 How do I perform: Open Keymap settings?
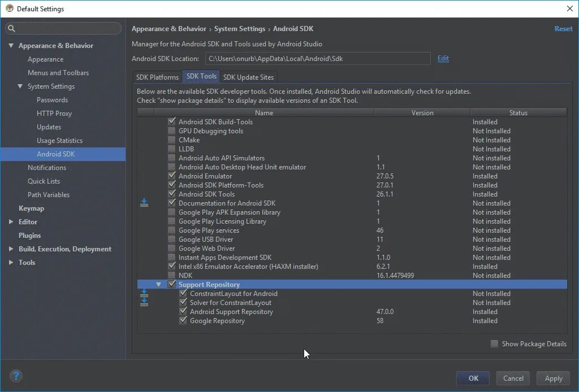(32, 208)
